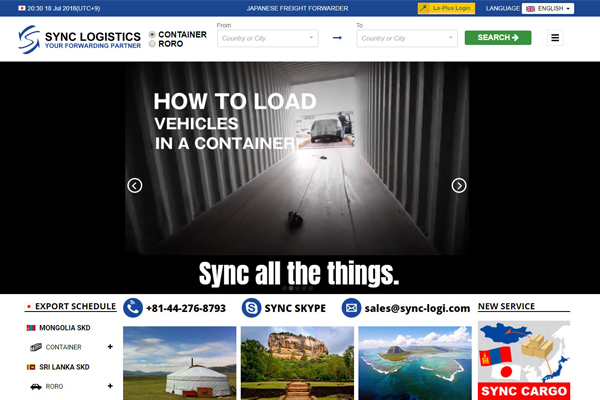600x400 pixels.
Task: Open Sri Lanka SKD export schedule
Action: click(x=64, y=367)
